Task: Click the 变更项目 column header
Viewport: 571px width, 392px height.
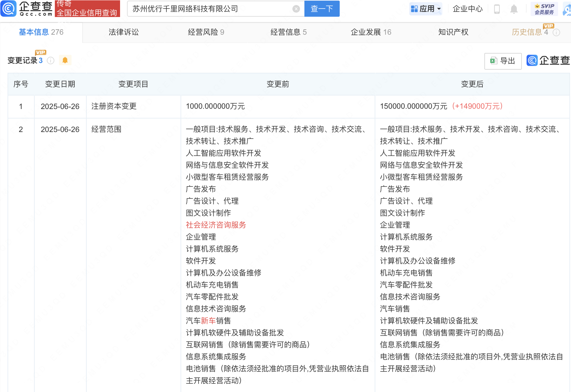Action: pos(133,84)
